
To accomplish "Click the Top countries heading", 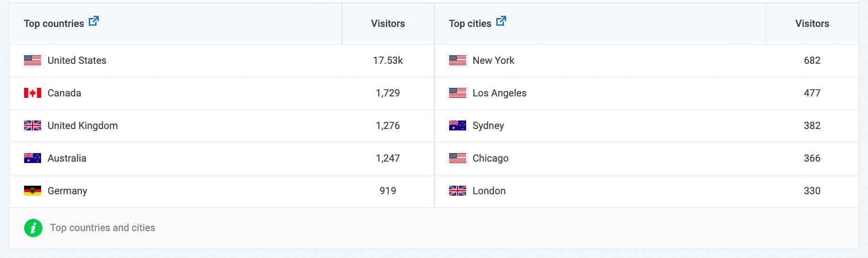I will click(x=54, y=24).
